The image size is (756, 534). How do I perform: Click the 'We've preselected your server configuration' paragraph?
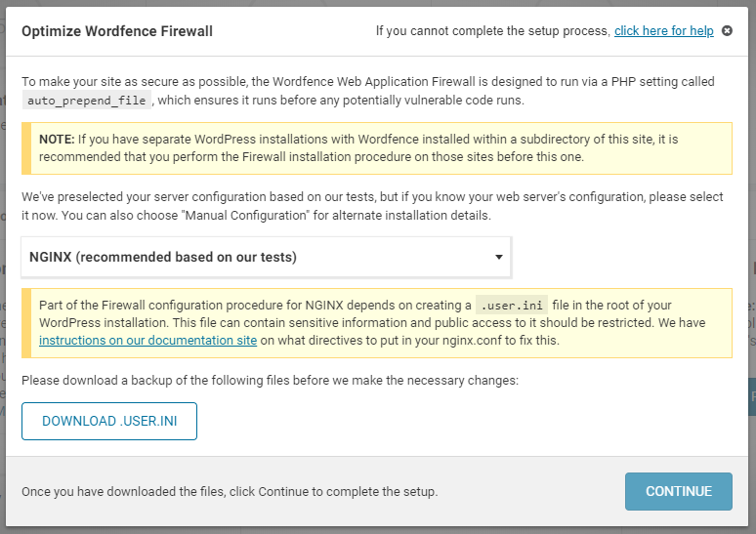point(372,206)
